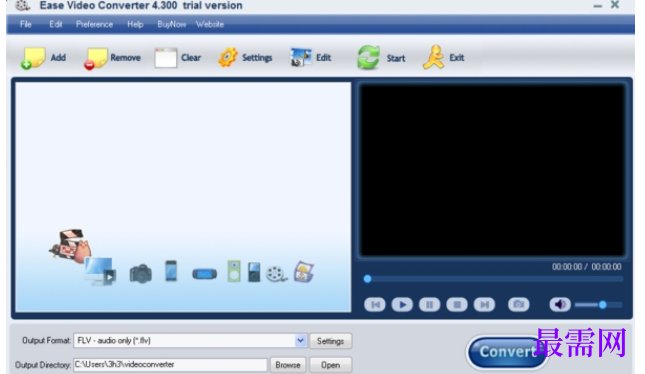This screenshot has height=374, width=645.
Task: Click the Add file toolbar icon
Action: coord(33,58)
